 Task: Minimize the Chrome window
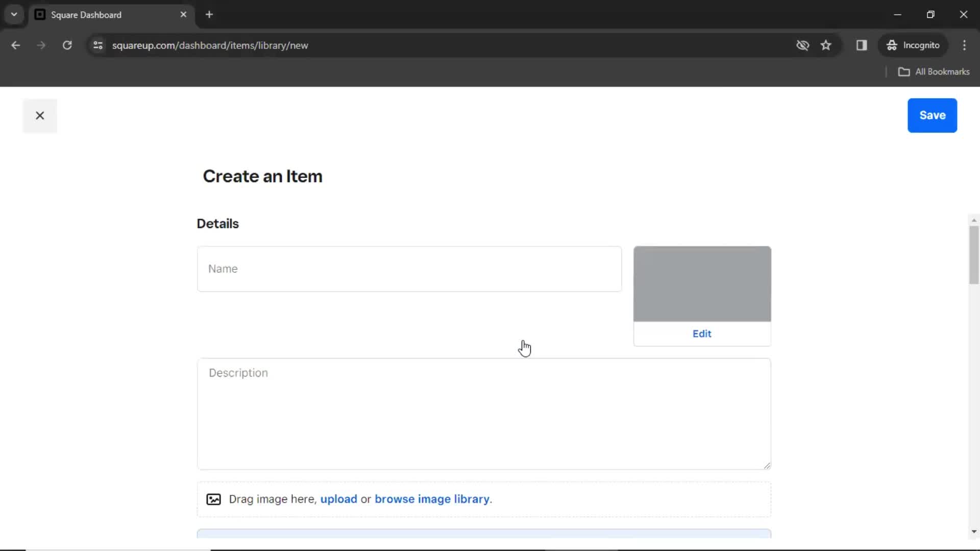(897, 15)
